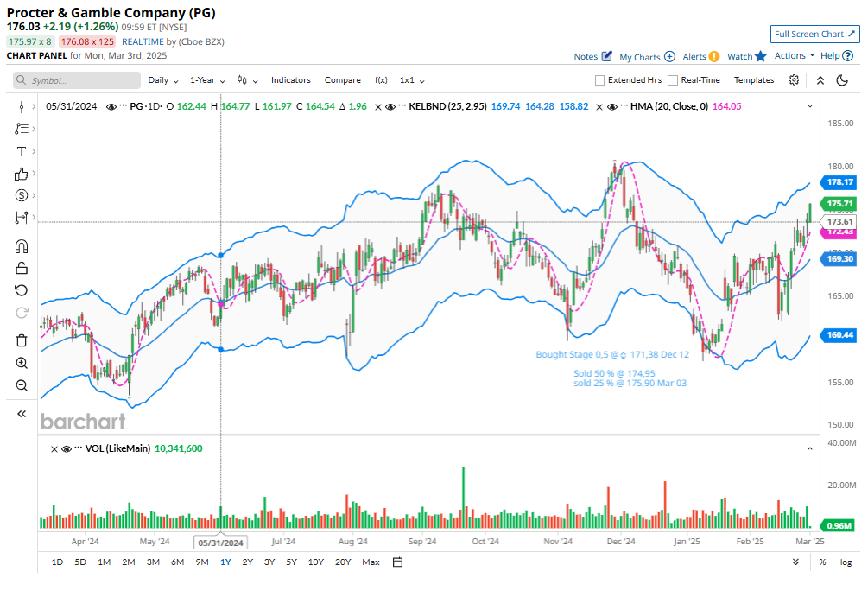The image size is (868, 597).
Task: Open the Indicators menu
Action: point(291,80)
